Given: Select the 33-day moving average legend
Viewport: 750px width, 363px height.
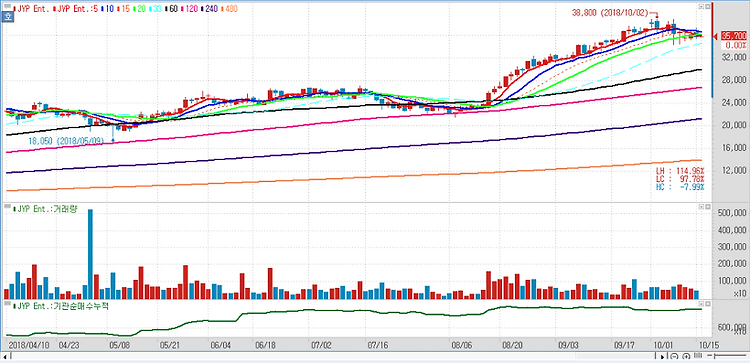Looking at the screenshot, I should click(154, 9).
